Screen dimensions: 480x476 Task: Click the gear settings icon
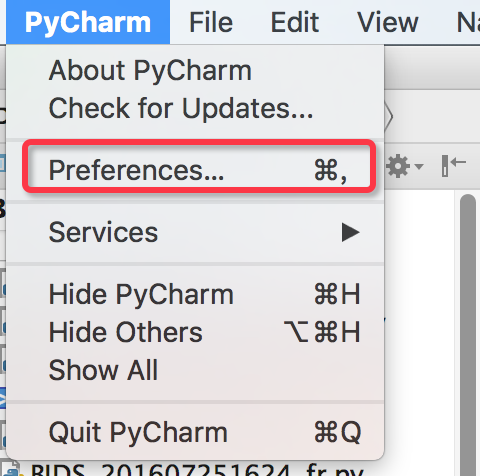[x=398, y=166]
